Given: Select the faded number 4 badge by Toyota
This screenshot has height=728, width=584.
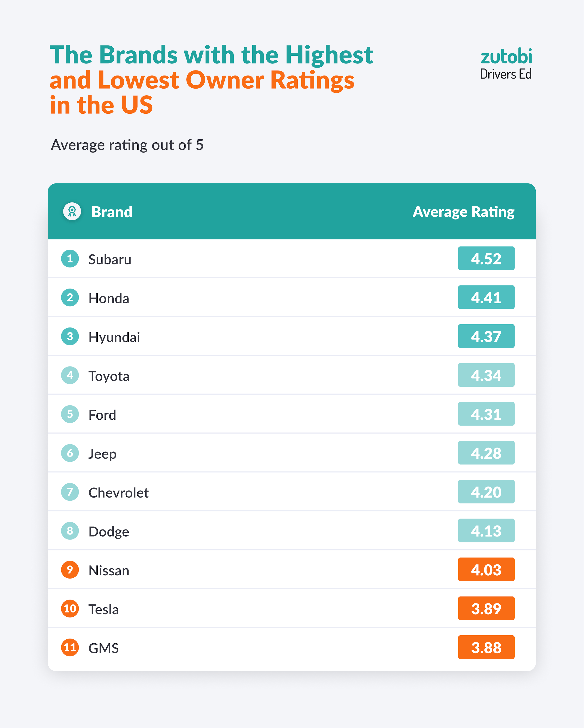Looking at the screenshot, I should click(x=70, y=375).
